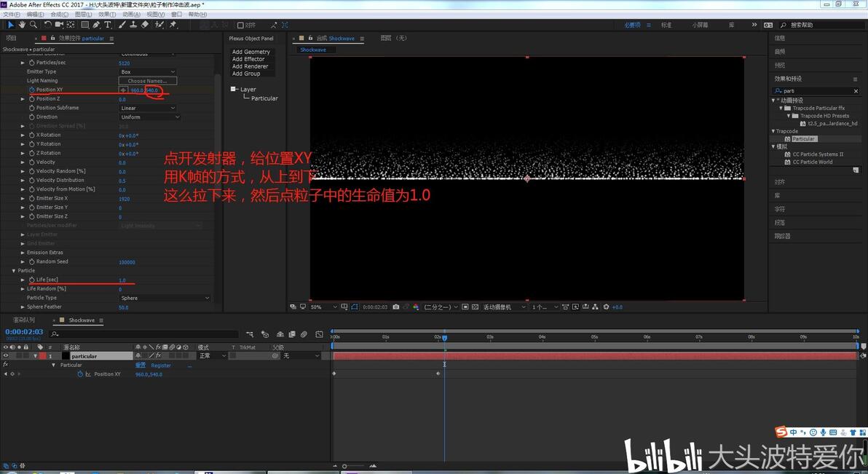Open the channel and color management icon
868x474 pixels.
click(416, 307)
